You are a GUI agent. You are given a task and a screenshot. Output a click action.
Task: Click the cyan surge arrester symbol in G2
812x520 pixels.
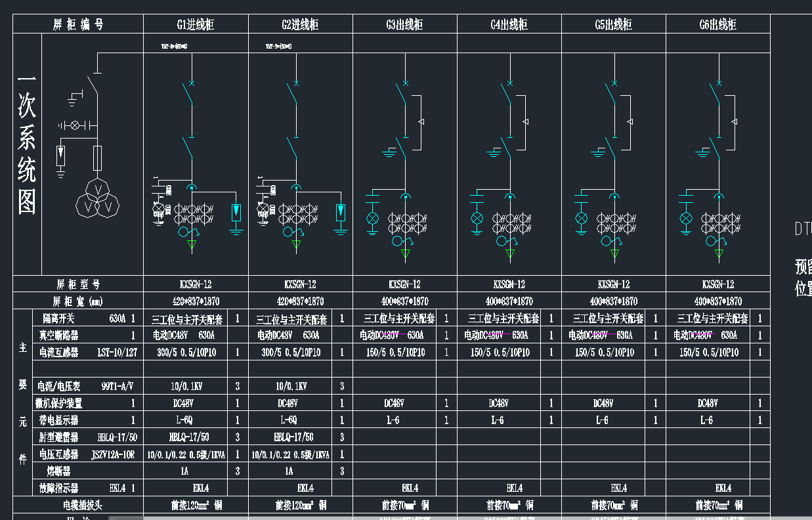tap(340, 212)
